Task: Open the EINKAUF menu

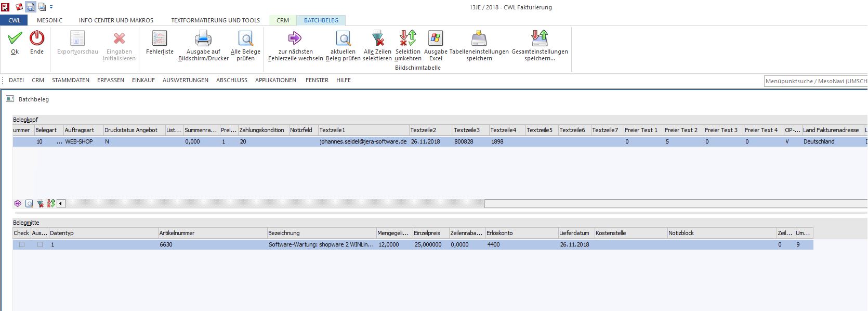Action: 143,80
